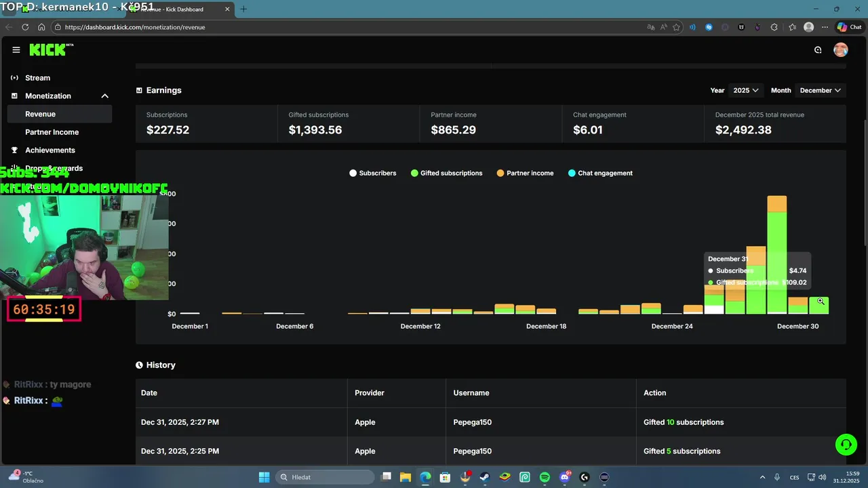Click the green Gifted subscriptions legend dot
Viewport: 868px width, 488px height.
pos(414,174)
